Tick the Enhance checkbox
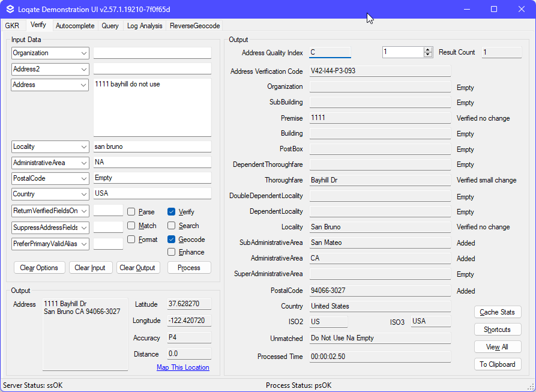536x392 pixels. point(172,252)
